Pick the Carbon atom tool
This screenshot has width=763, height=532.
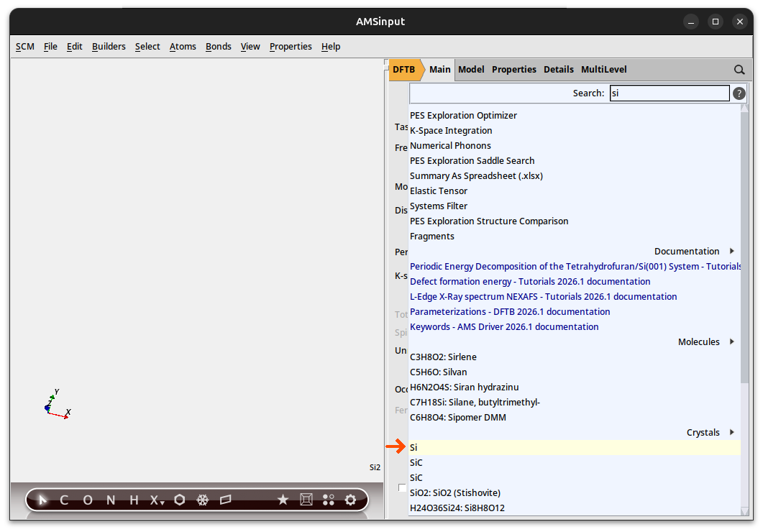(64, 500)
